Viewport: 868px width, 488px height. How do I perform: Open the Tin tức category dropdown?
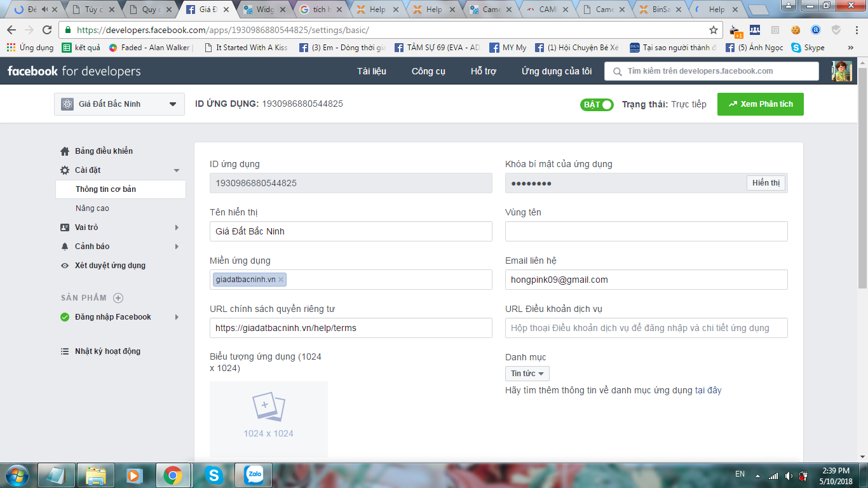(527, 374)
